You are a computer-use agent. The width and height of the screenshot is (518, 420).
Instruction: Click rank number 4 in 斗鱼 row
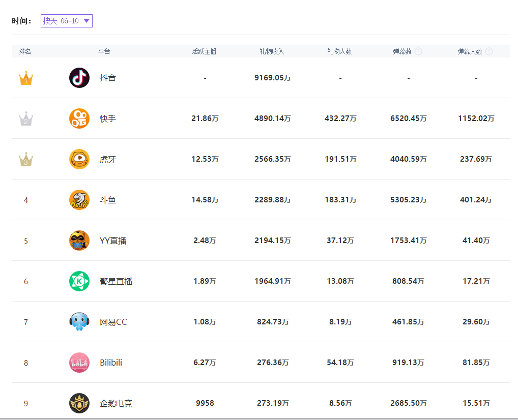pyautogui.click(x=26, y=200)
